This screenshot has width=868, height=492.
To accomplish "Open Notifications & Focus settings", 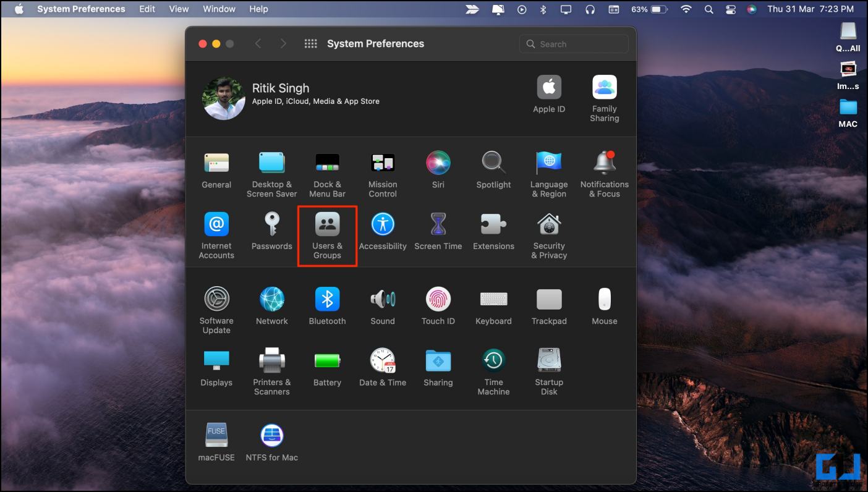I will coord(605,175).
